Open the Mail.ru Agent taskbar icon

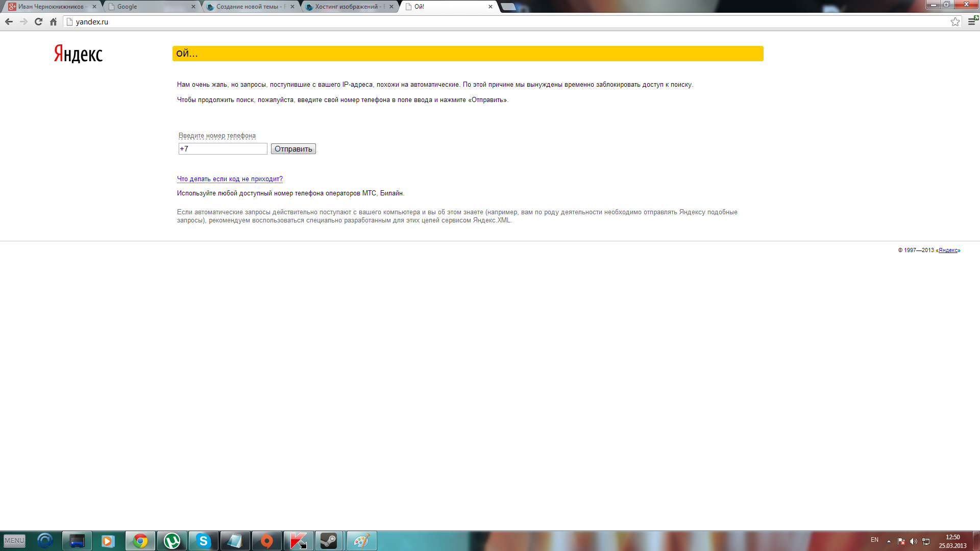45,541
